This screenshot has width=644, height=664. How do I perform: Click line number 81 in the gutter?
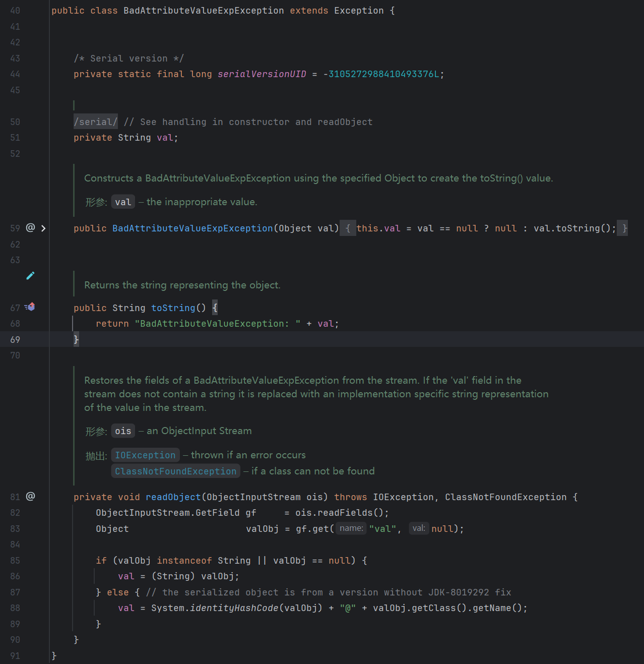[x=15, y=497]
